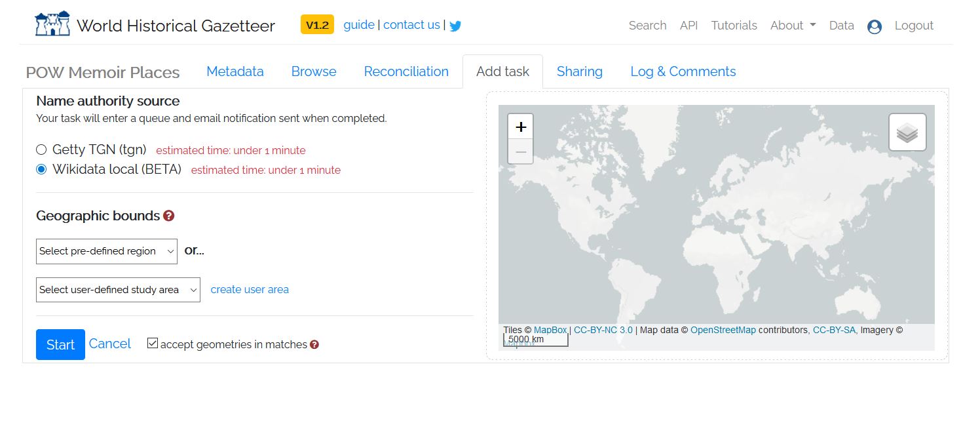This screenshot has width=980, height=440.
Task: Switch to the Reconciliation tab
Action: [x=406, y=71]
